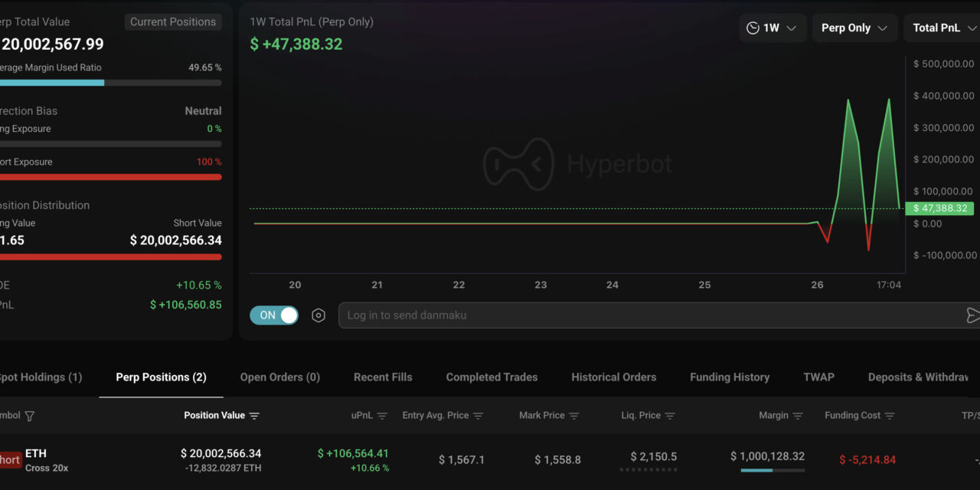Sort by Mark Price column icon
This screenshot has width=980, height=490.
[573, 416]
